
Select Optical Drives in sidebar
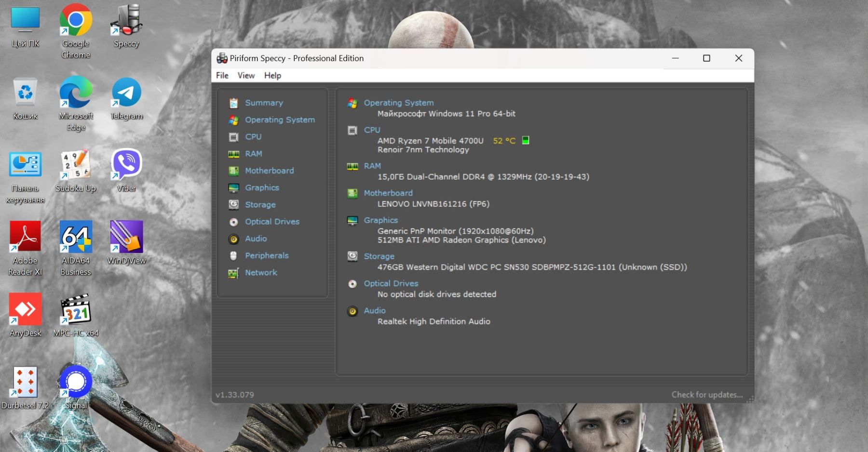tap(272, 222)
